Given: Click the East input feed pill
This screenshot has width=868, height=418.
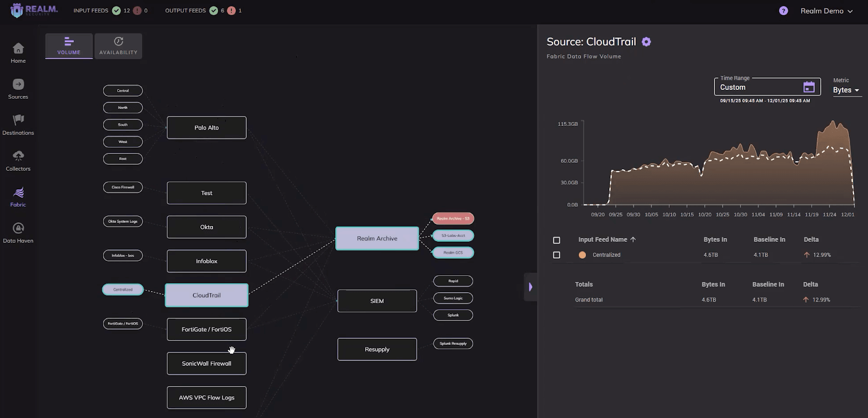Looking at the screenshot, I should tap(123, 159).
